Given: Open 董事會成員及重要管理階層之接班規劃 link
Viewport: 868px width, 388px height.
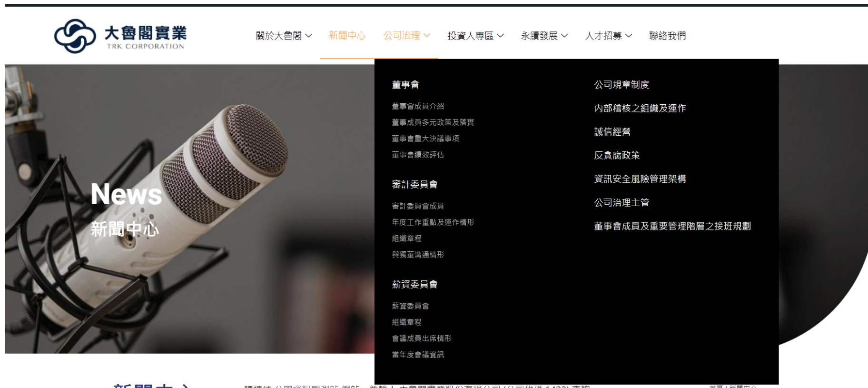Looking at the screenshot, I should pyautogui.click(x=672, y=226).
